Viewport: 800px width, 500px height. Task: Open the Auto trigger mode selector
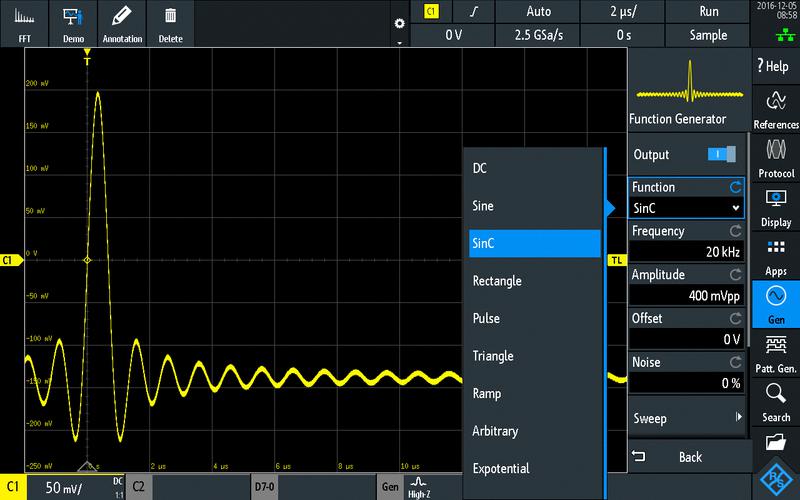(x=538, y=12)
